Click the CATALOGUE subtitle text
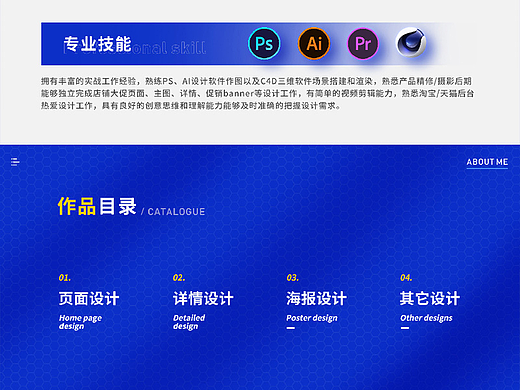 (x=176, y=212)
